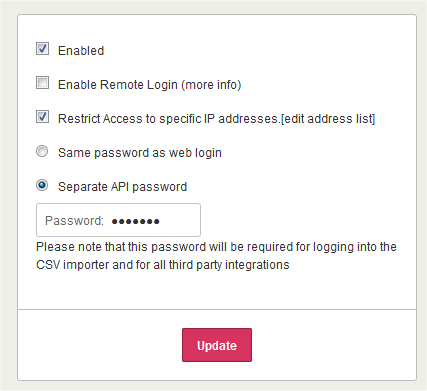
Task: Click the "CSV importer" line of the note
Action: [163, 265]
